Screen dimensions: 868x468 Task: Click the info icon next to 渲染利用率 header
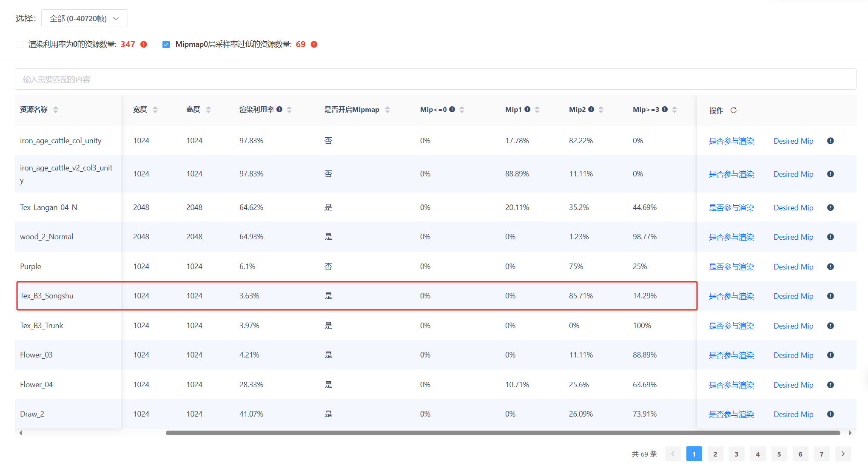pos(279,109)
